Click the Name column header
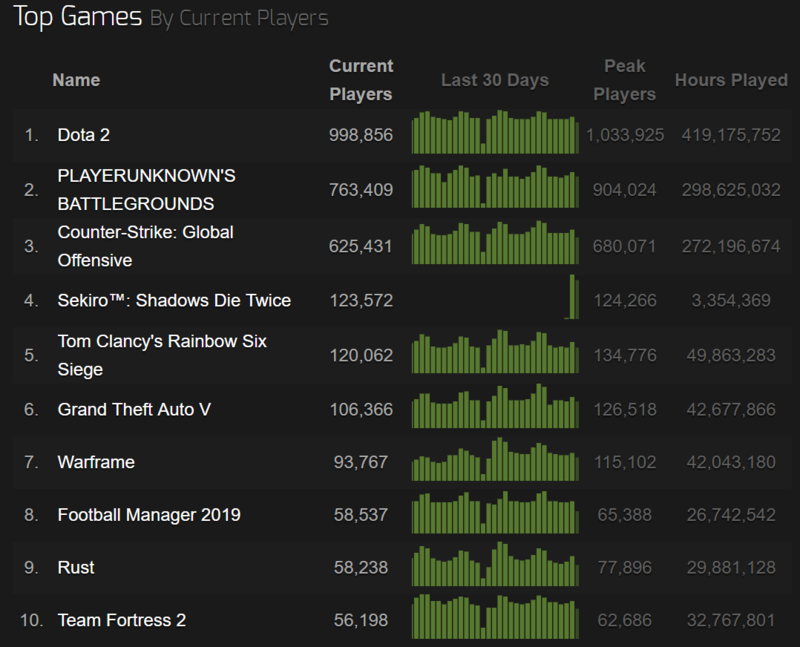 click(x=77, y=80)
